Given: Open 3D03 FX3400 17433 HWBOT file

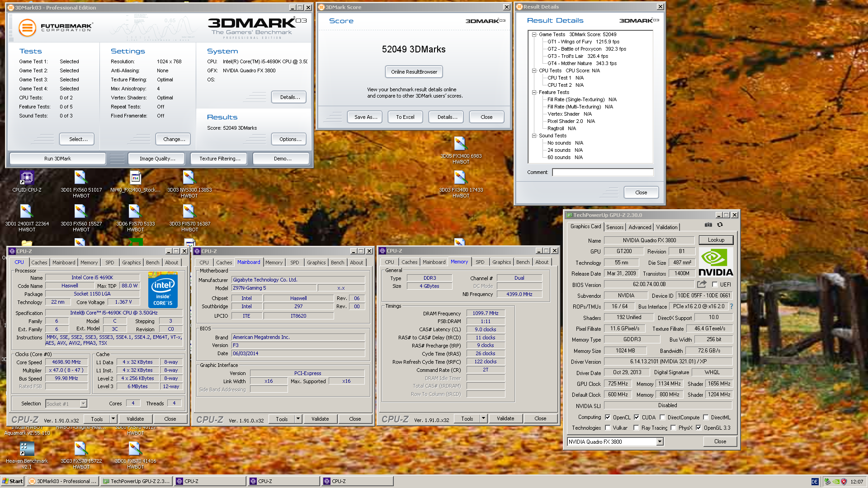Looking at the screenshot, I should pyautogui.click(x=461, y=184).
